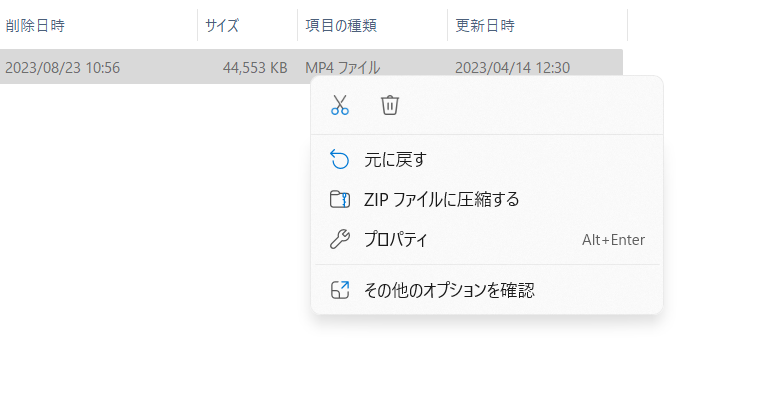Click the Alt+Enter shortcut label
780x416 pixels.
613,240
